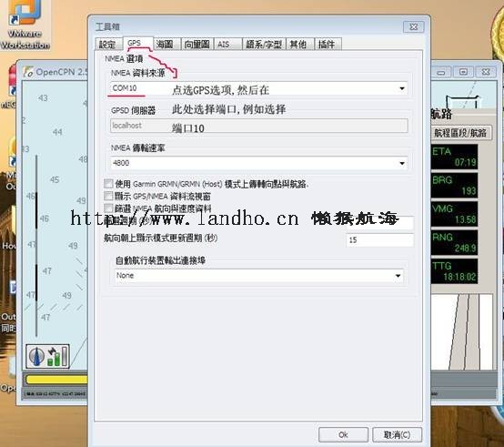Expand the COM10 NMEA data source dropdown
504x447 pixels.
402,88
